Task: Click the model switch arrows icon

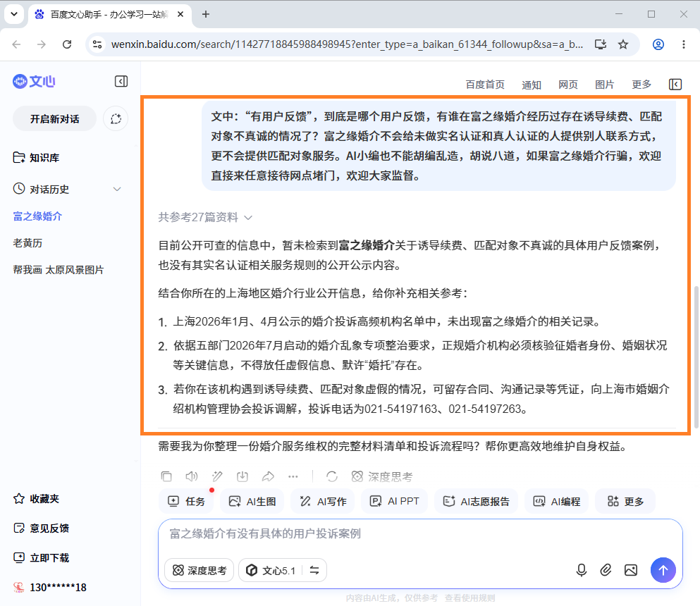Action: pos(314,570)
